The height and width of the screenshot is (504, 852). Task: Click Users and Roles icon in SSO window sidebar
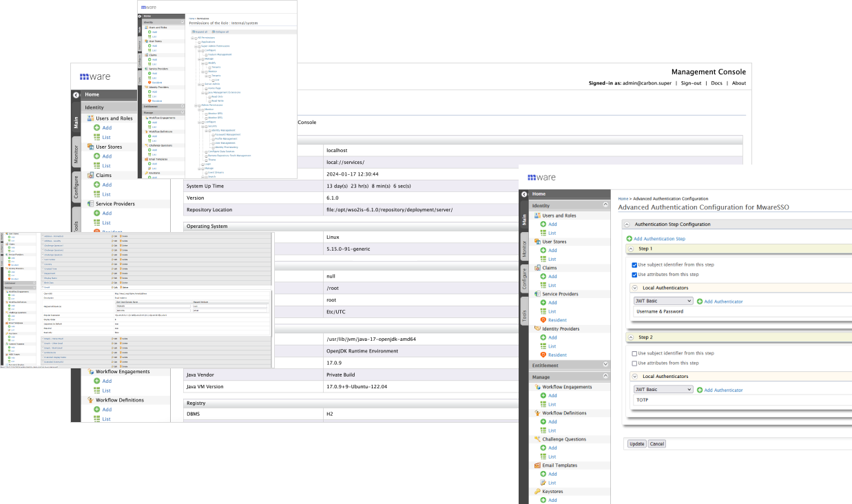[537, 216]
